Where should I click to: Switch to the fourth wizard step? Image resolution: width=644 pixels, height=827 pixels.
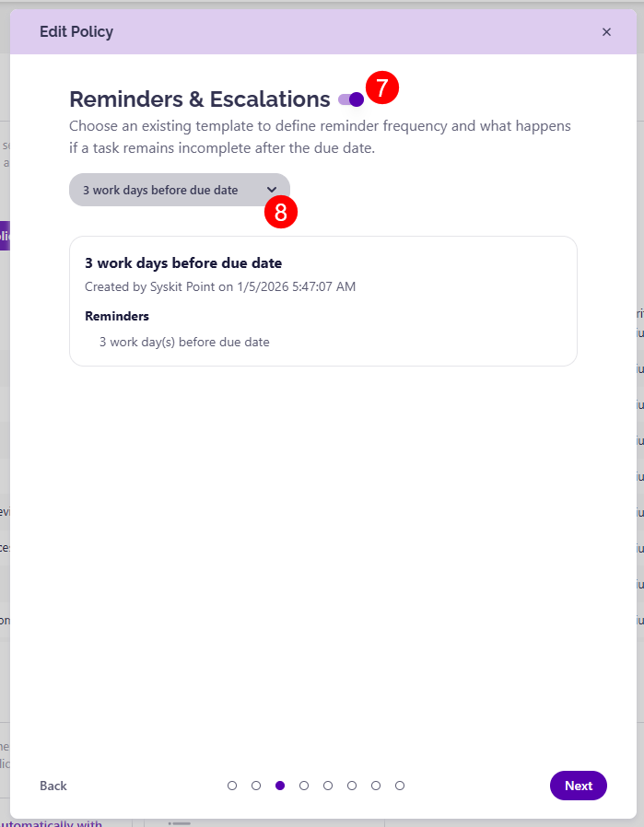coord(304,786)
